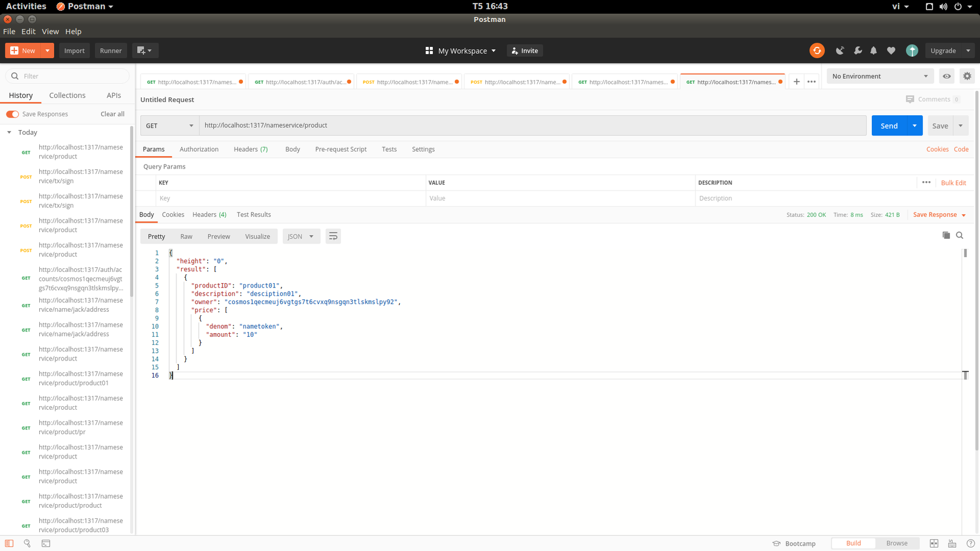Open the Pre-request Script tab

pos(341,149)
